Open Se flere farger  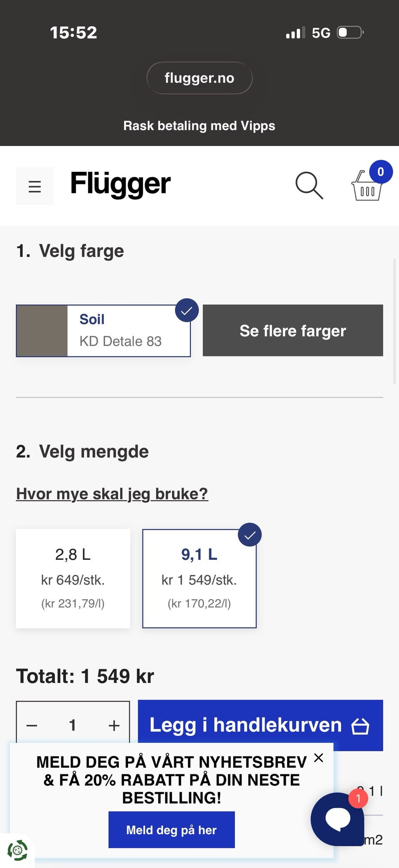293,330
